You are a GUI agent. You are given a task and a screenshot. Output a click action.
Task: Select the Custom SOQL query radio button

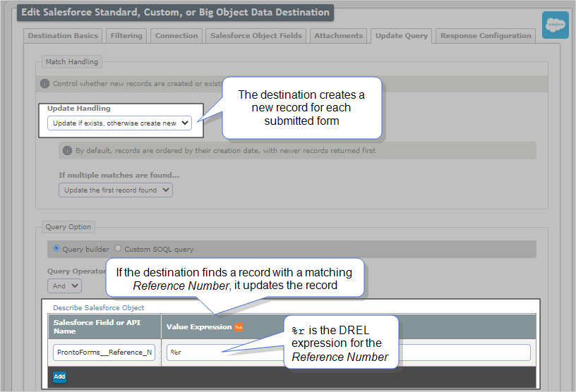[x=118, y=248]
